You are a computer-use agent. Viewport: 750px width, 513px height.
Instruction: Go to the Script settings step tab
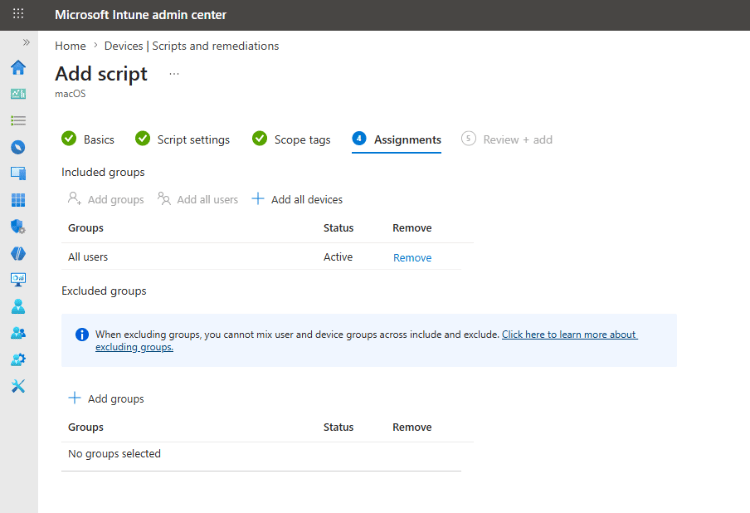183,139
